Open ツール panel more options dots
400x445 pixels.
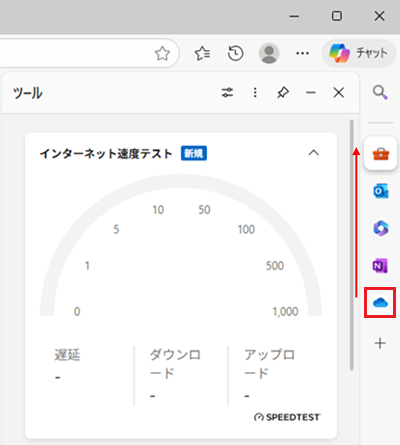(255, 92)
